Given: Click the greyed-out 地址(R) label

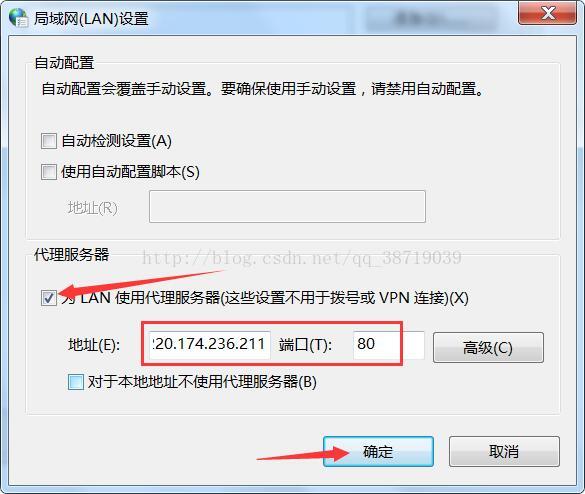Looking at the screenshot, I should pyautogui.click(x=93, y=208).
